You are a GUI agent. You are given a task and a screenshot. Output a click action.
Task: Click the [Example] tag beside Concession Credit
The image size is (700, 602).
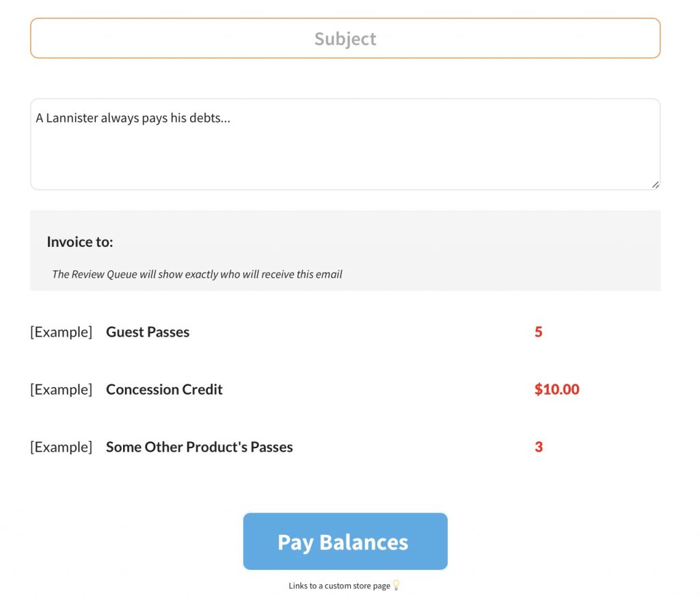click(x=61, y=389)
